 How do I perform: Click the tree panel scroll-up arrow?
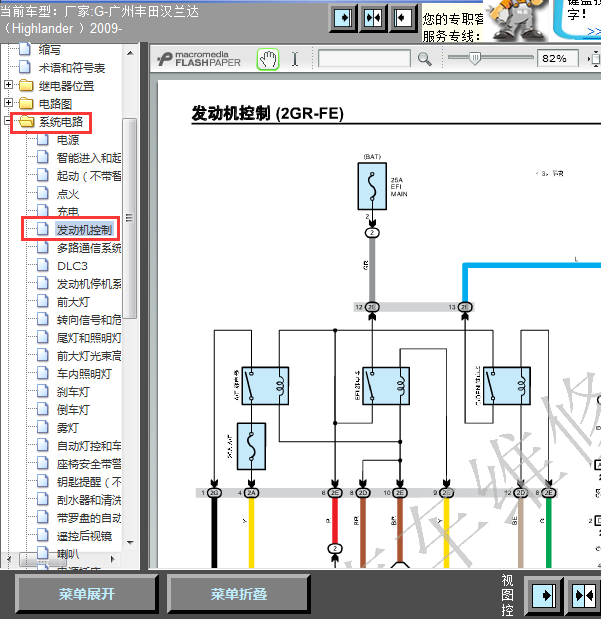[x=130, y=53]
